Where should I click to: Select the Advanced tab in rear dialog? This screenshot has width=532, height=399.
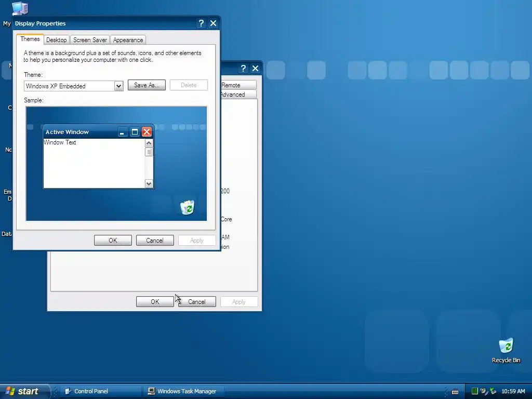[238, 95]
